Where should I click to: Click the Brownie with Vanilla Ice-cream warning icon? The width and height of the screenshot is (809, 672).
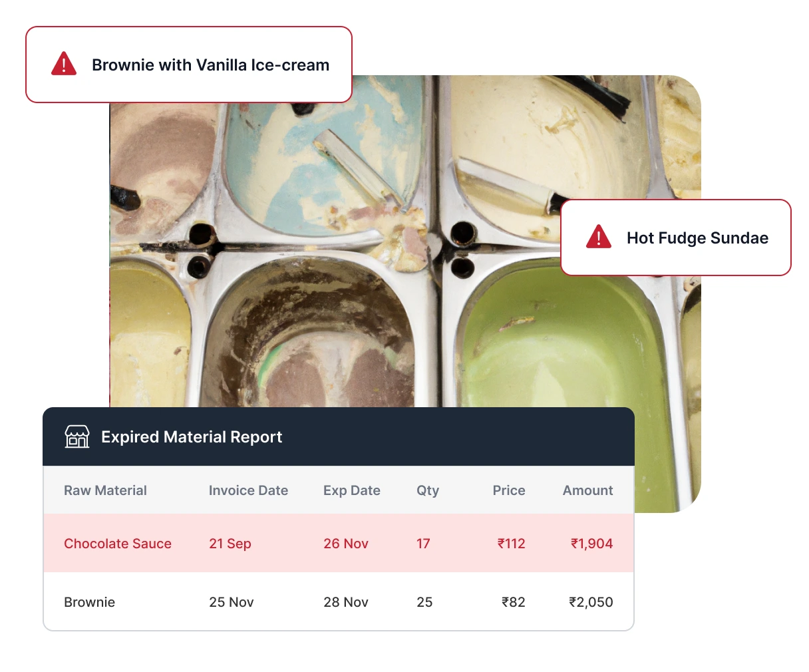coord(64,64)
